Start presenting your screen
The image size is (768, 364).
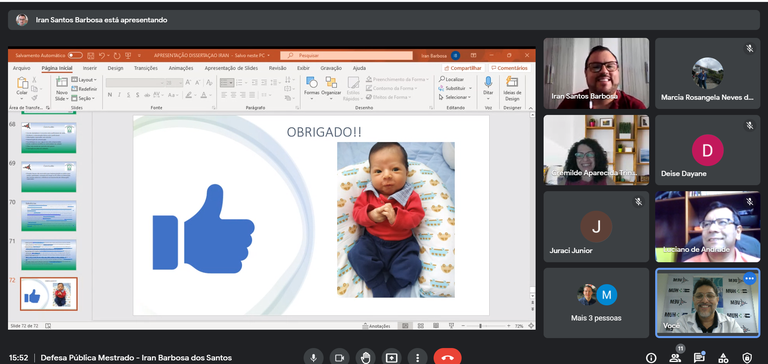click(391, 358)
